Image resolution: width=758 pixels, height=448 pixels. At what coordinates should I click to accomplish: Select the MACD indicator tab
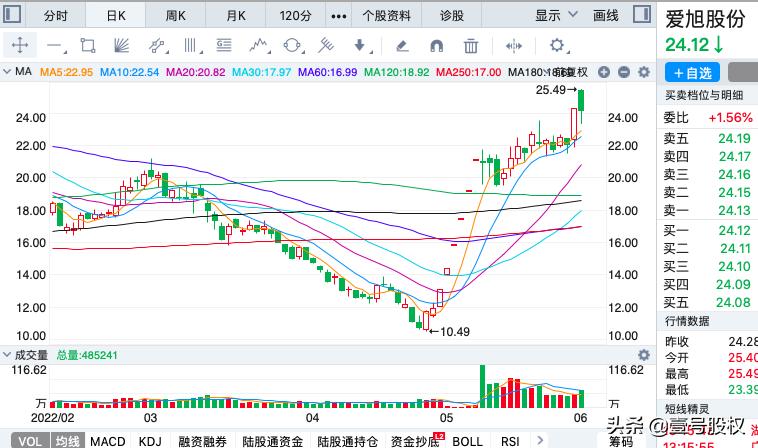point(107,441)
